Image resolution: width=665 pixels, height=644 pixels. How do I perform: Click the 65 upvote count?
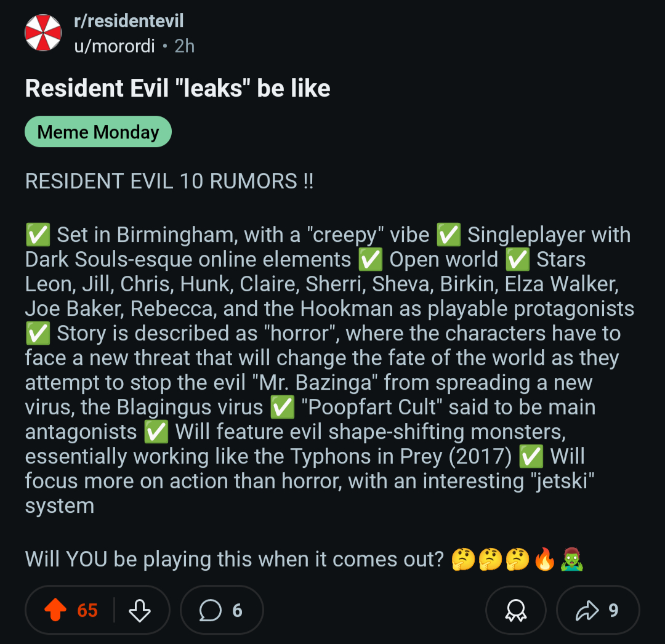pos(87,611)
